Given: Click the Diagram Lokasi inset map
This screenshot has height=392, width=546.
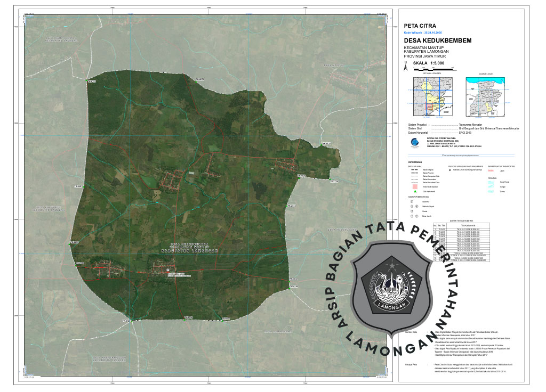Looking at the screenshot, I should click(x=485, y=96).
